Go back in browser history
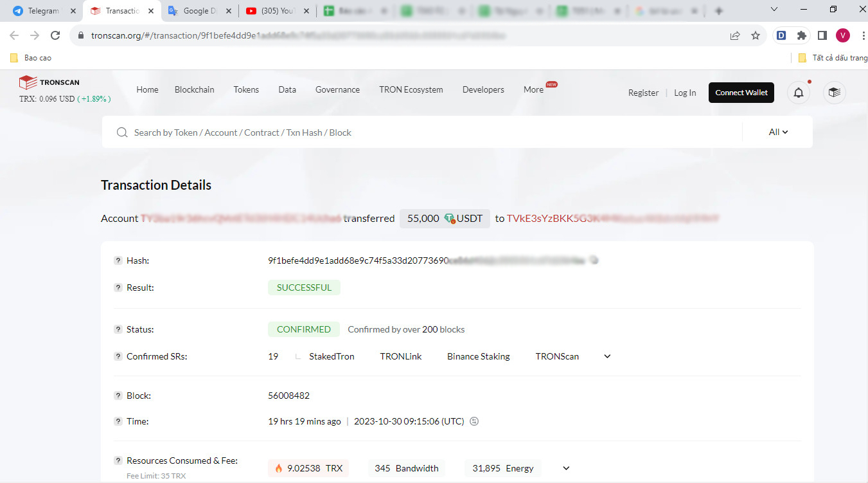This screenshot has width=868, height=483. click(14, 35)
